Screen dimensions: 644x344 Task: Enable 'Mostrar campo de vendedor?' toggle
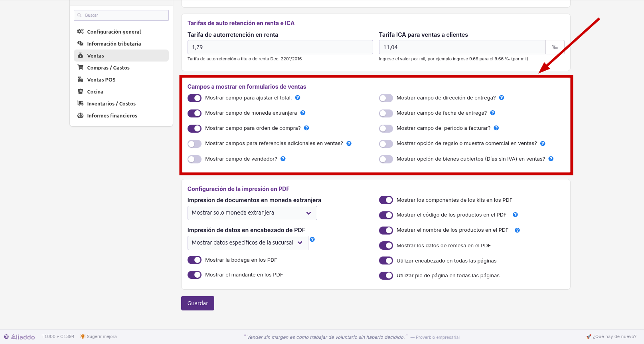194,159
